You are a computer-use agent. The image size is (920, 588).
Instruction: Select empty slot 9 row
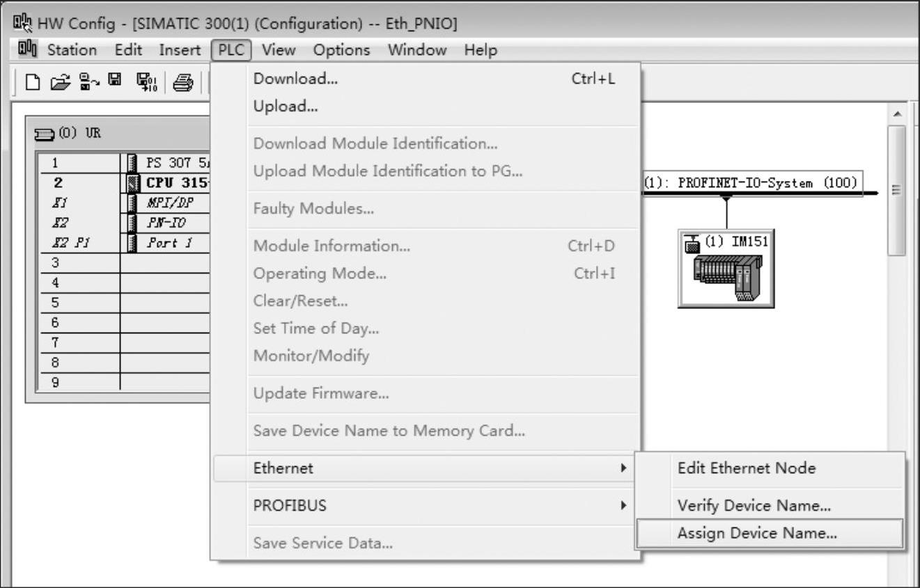(x=124, y=382)
